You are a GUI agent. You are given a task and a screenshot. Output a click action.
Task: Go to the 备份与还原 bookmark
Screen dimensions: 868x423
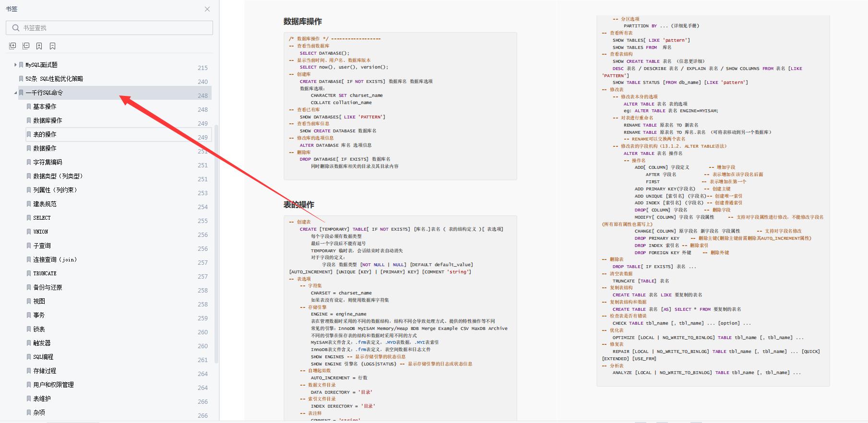tap(48, 287)
